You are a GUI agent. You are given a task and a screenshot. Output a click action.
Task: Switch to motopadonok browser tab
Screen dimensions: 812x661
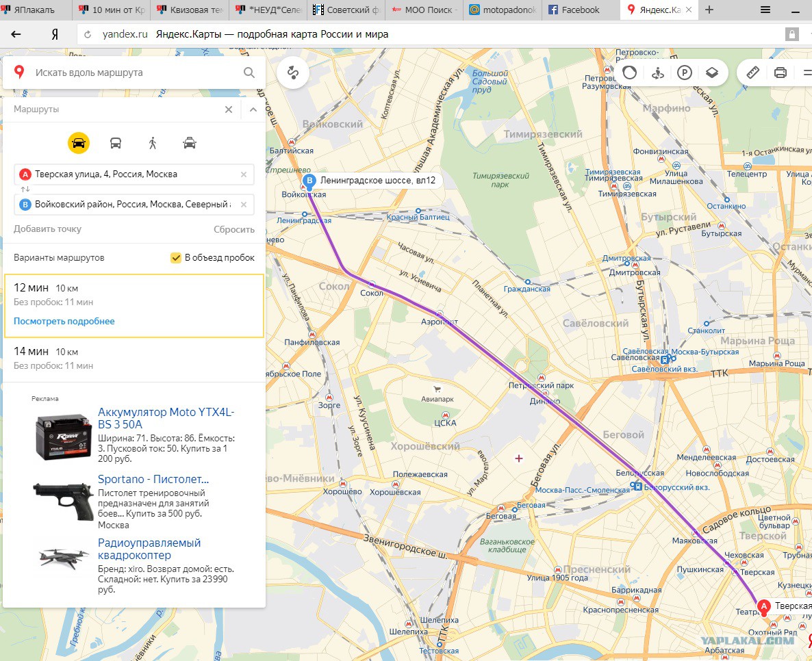[x=503, y=10]
